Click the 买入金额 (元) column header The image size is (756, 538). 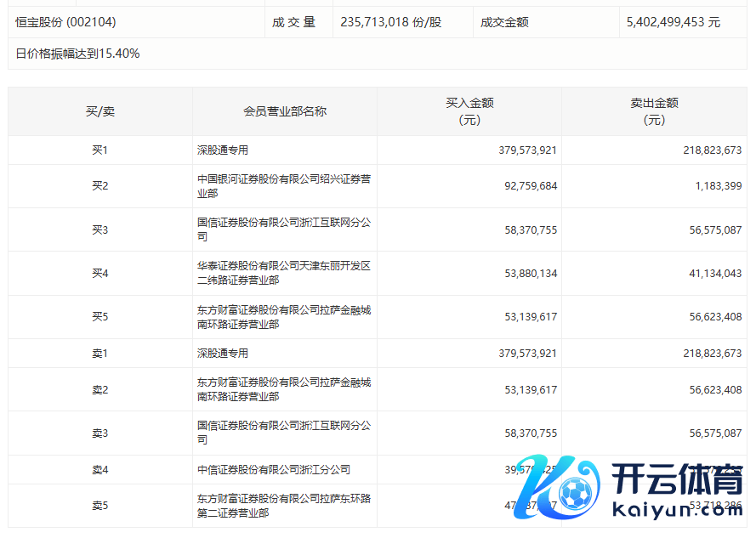tap(469, 111)
